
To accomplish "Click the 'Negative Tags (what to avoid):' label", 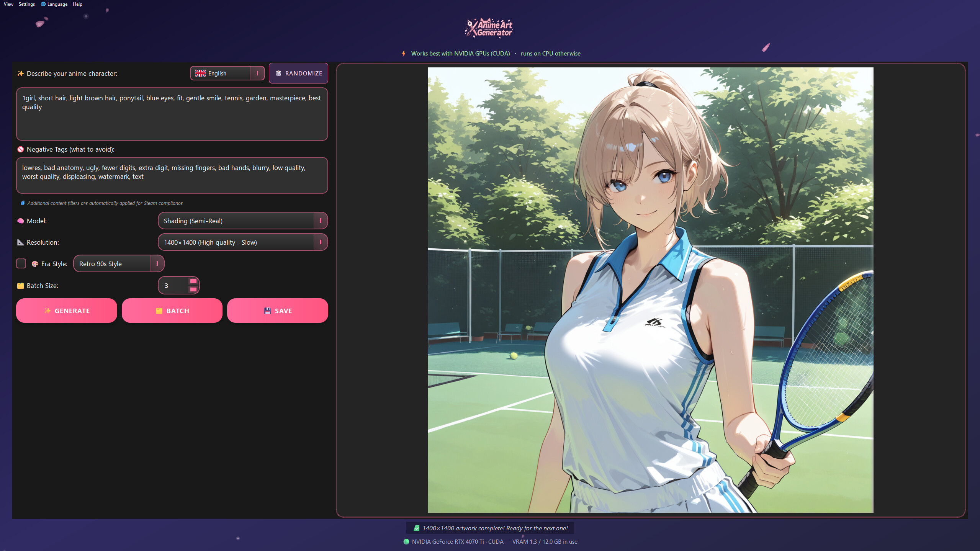I will coord(70,149).
